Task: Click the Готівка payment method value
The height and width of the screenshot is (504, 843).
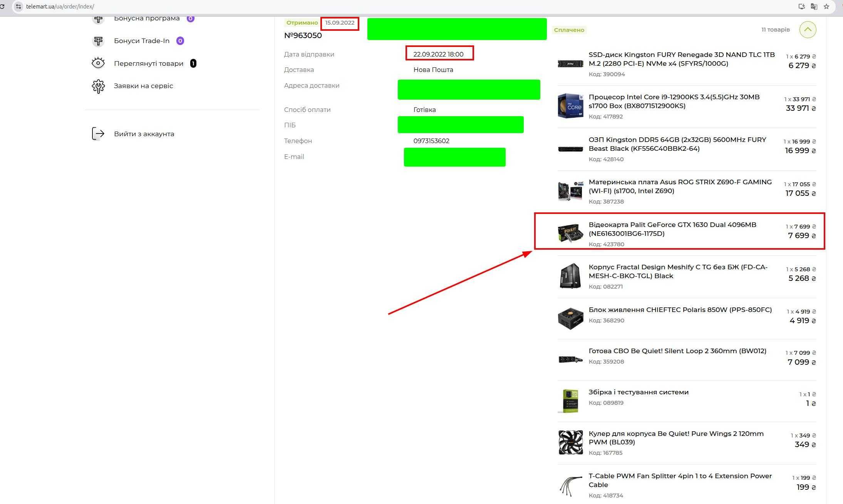Action: pos(424,110)
